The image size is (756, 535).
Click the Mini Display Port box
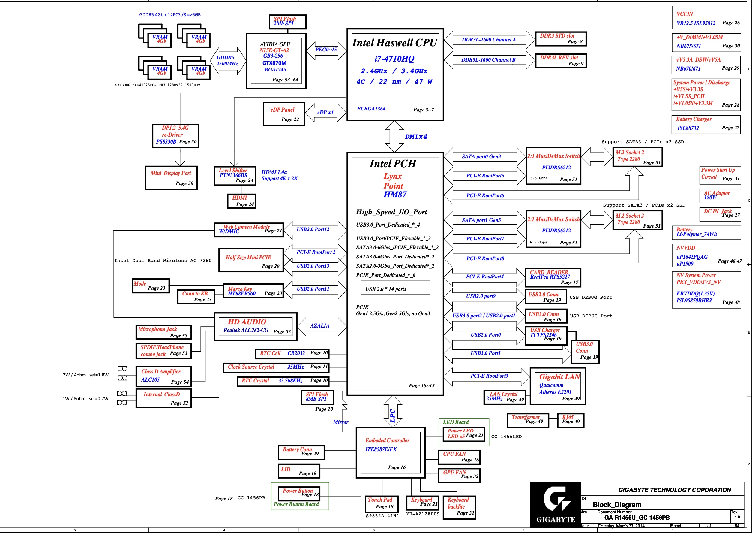[x=171, y=177]
